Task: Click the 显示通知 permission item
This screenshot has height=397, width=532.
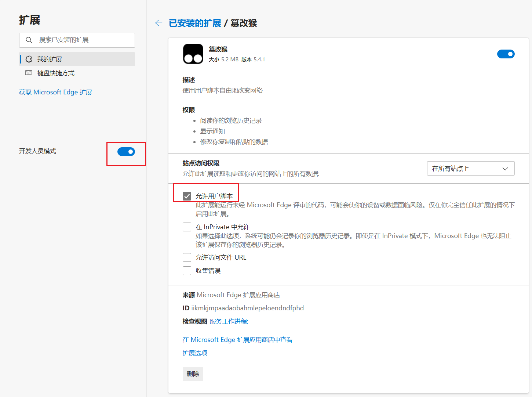Action: coord(212,131)
